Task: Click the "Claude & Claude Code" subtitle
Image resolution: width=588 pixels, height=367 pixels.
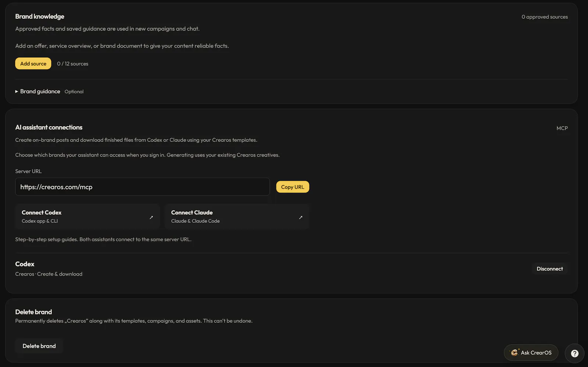Action: 196,221
